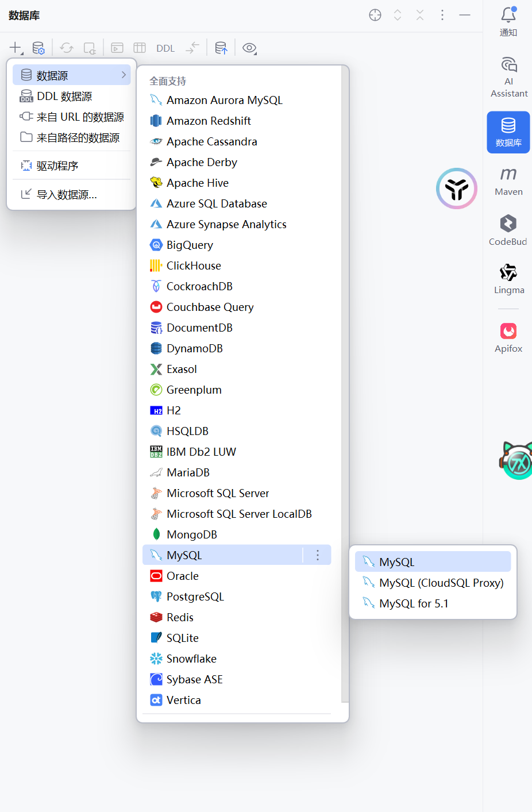
Task: Select Snowflake data source
Action: pyautogui.click(x=237, y=659)
